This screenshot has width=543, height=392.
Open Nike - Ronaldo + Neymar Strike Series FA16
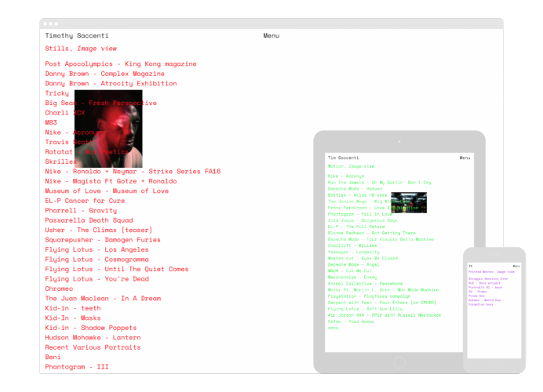(x=133, y=171)
